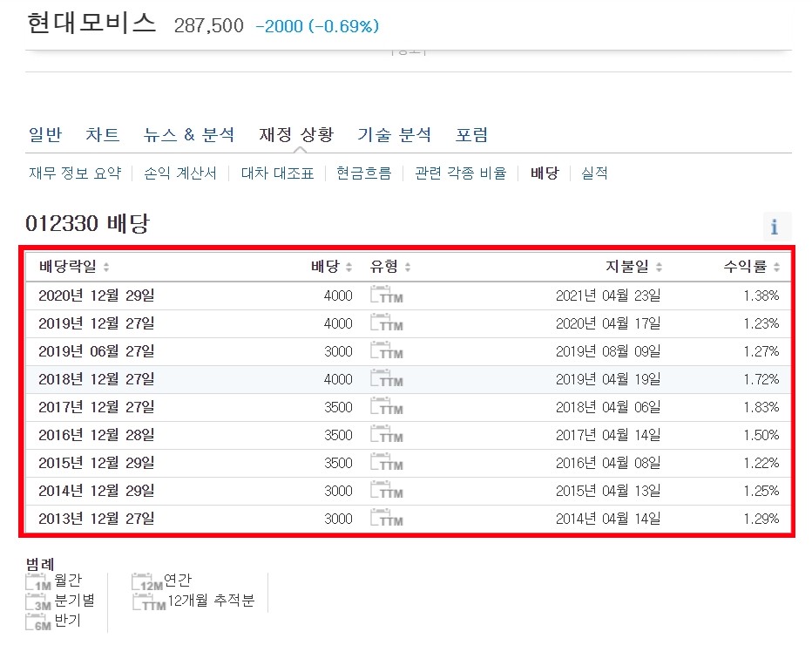Click the 1.38% yield value
This screenshot has height=652, width=812.
(761, 295)
